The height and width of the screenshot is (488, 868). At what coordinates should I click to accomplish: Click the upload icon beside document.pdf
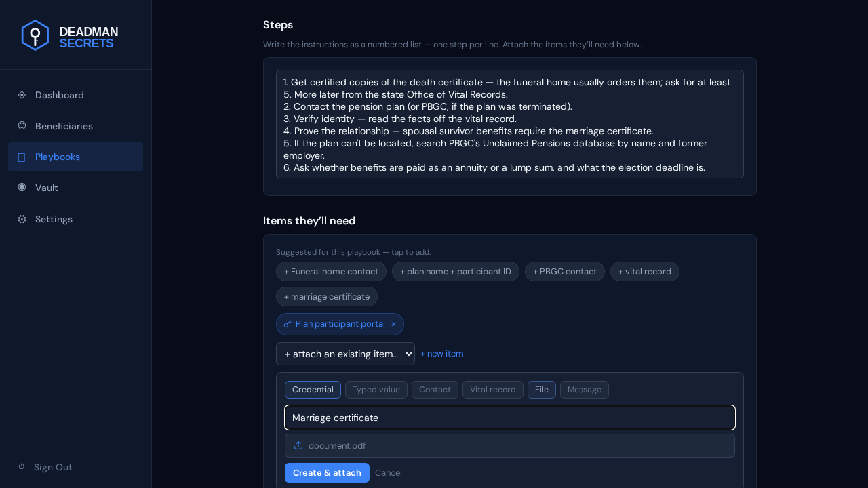[x=298, y=445]
